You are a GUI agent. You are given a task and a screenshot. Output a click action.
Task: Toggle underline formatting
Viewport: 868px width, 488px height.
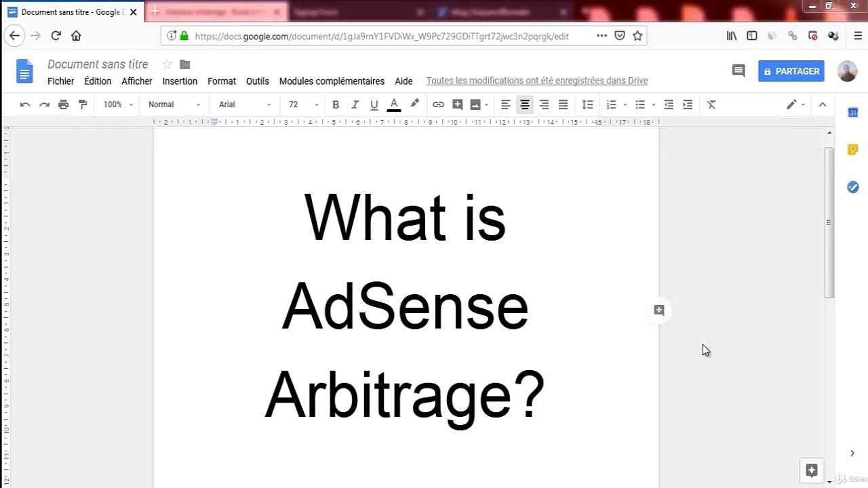374,104
